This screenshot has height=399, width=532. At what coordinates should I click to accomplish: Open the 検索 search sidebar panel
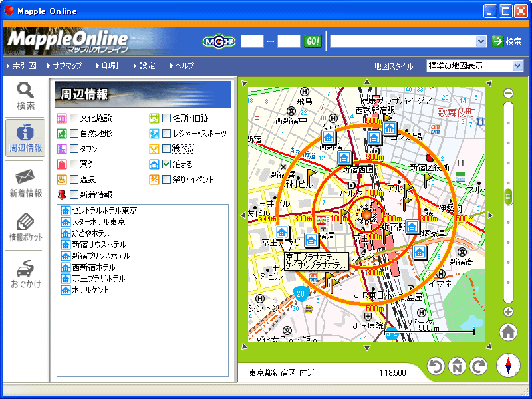coord(25,96)
